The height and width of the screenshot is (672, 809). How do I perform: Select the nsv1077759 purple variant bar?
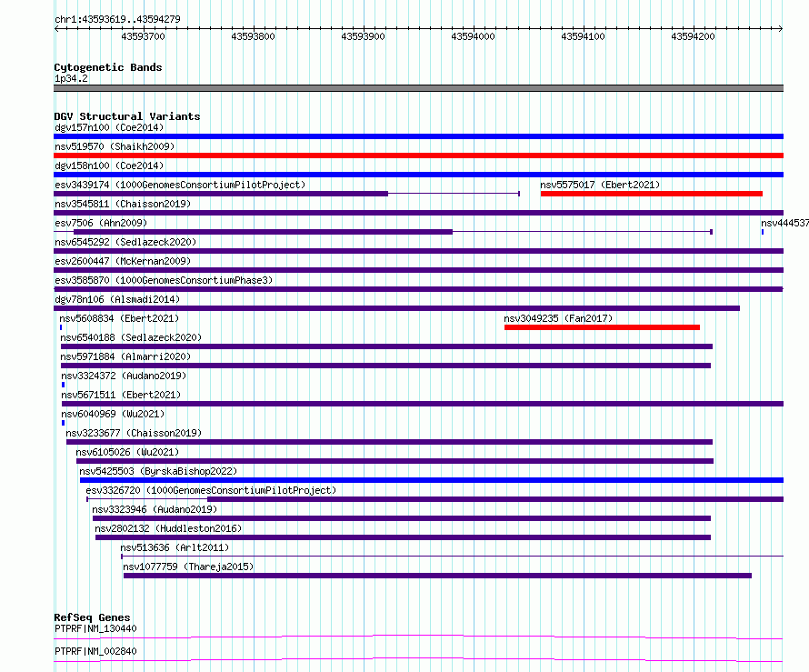click(x=437, y=576)
